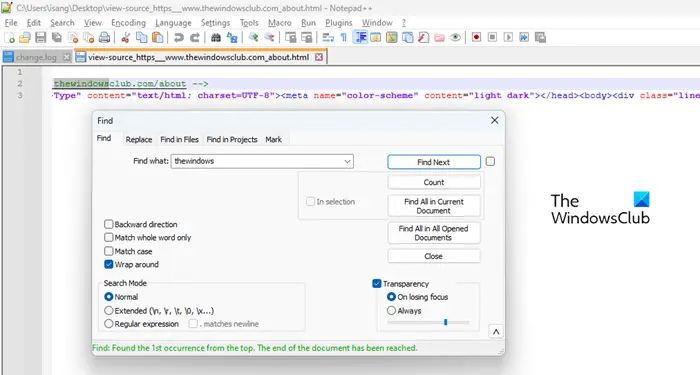Enable the Match case checkbox
The width and height of the screenshot is (700, 375).
(x=108, y=251)
